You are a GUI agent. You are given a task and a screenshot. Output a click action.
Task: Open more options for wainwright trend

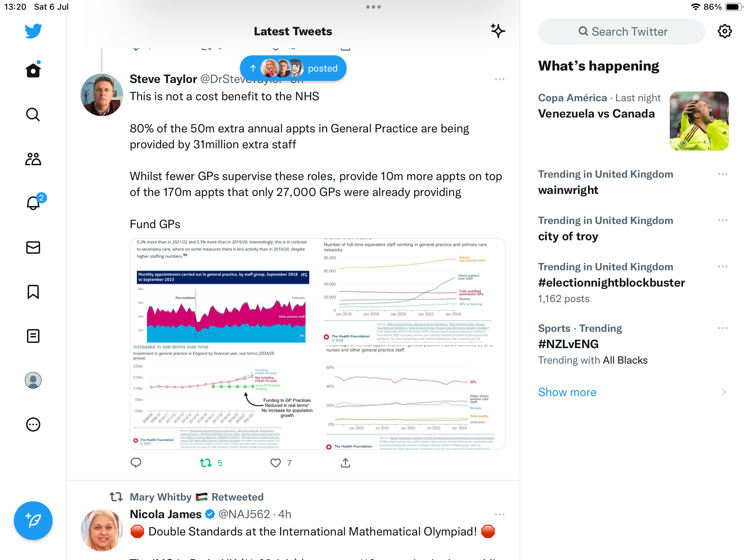722,174
